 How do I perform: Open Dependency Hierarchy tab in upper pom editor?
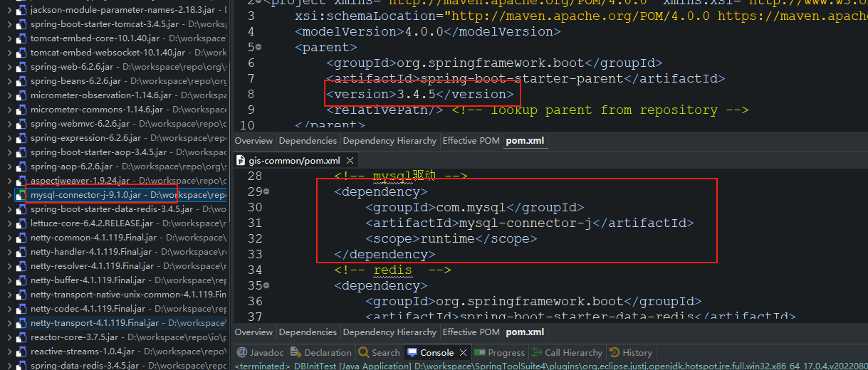pyautogui.click(x=389, y=141)
